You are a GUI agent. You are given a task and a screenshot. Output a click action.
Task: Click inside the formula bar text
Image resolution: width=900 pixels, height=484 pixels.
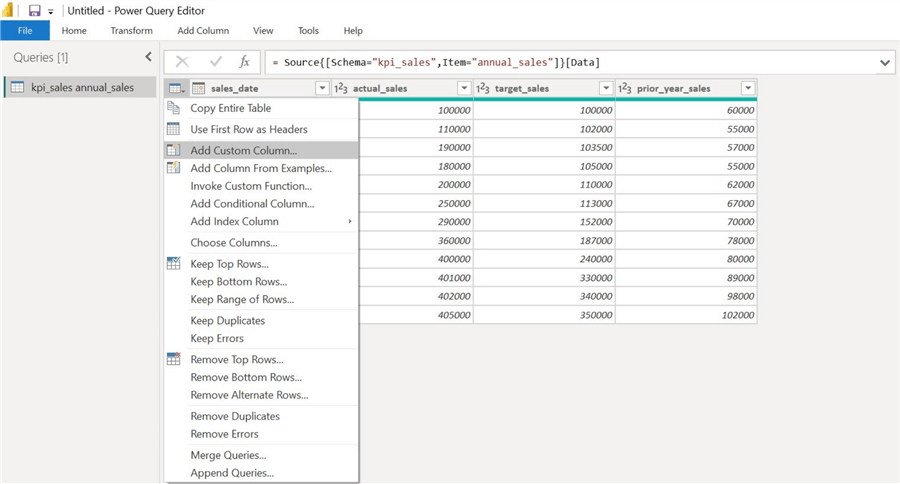coord(436,63)
